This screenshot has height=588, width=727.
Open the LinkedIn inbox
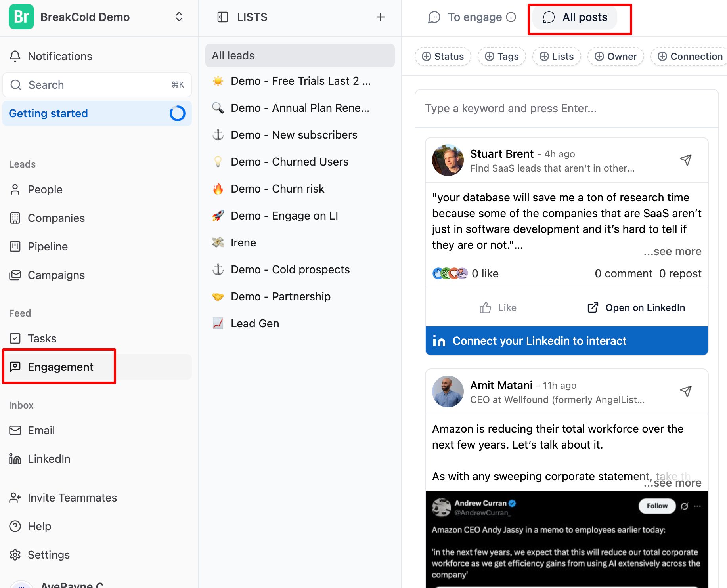click(x=97, y=459)
